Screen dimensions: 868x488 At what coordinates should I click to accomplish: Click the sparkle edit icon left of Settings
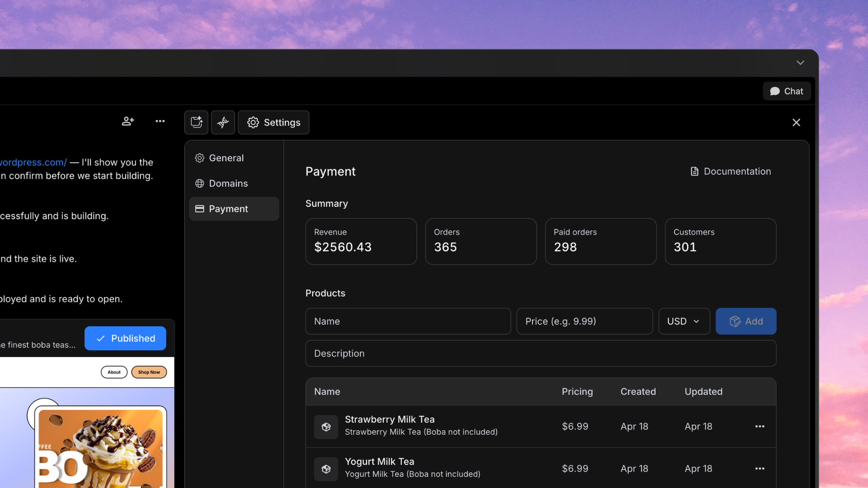(196, 122)
